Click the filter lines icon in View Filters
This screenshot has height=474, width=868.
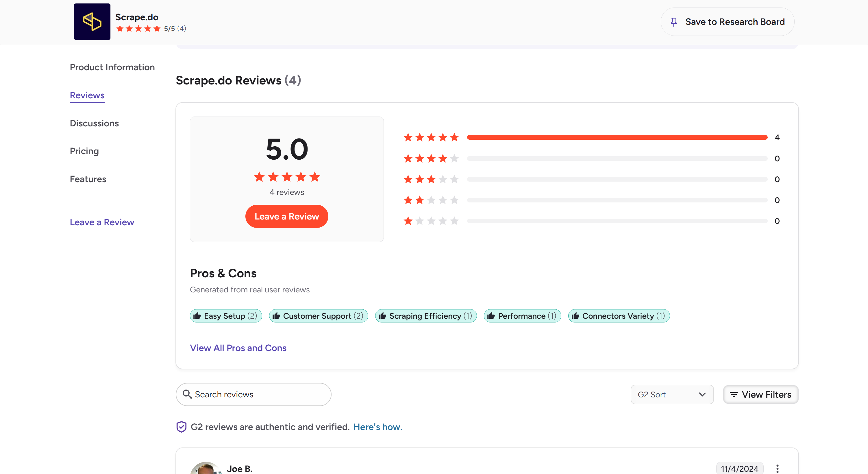click(x=734, y=394)
